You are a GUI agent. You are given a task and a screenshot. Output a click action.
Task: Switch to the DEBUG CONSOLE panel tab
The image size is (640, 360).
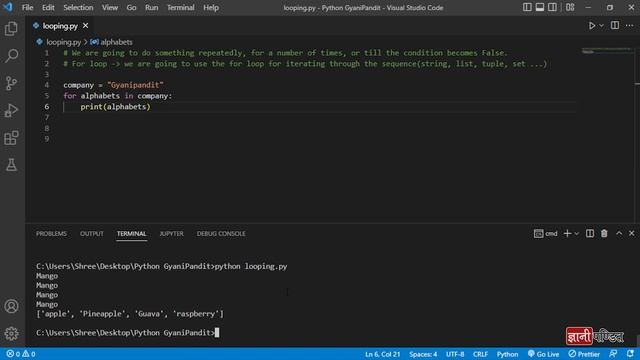pyautogui.click(x=221, y=233)
